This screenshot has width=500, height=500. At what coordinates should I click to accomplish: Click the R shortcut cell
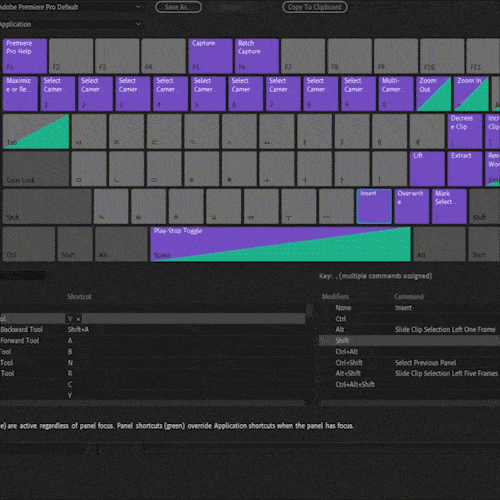pyautogui.click(x=70, y=373)
